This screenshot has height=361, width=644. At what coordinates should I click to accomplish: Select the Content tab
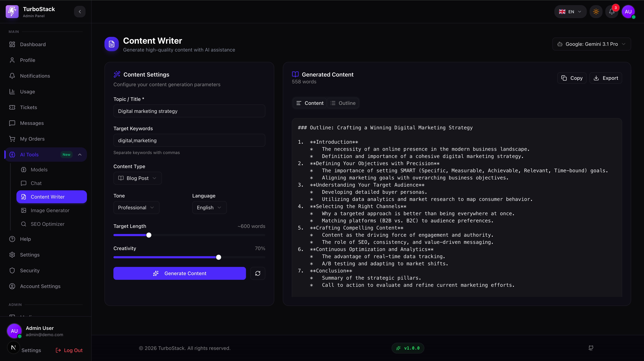click(x=310, y=103)
